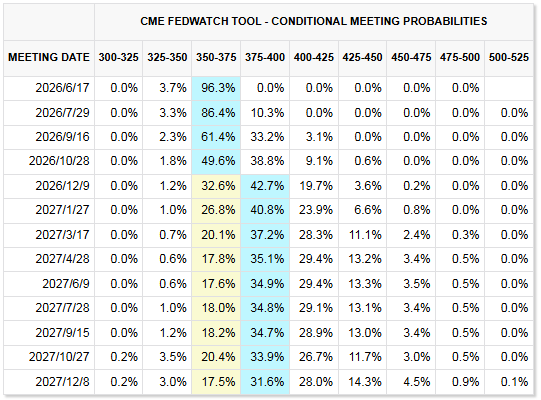This screenshot has height=400, width=541.
Task: Select the 475-500 column header
Action: (460, 57)
